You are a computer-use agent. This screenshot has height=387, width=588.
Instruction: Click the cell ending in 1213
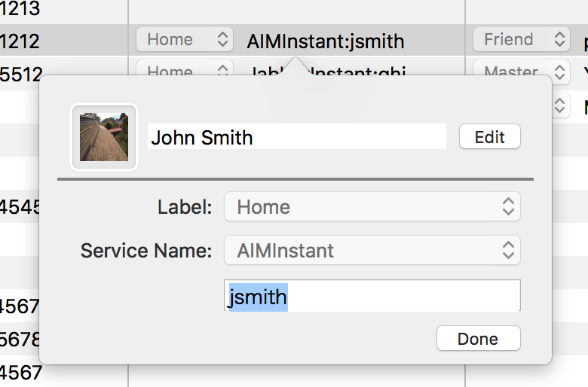pos(20,9)
